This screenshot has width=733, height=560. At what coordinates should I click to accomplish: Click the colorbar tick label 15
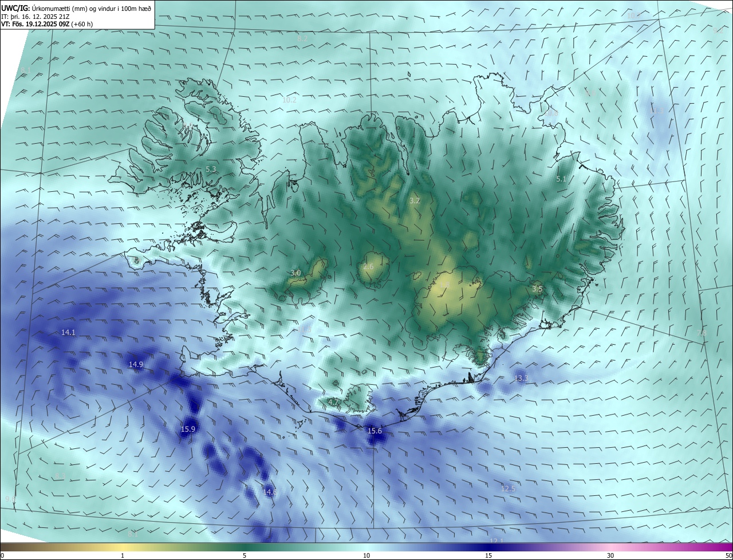488,556
